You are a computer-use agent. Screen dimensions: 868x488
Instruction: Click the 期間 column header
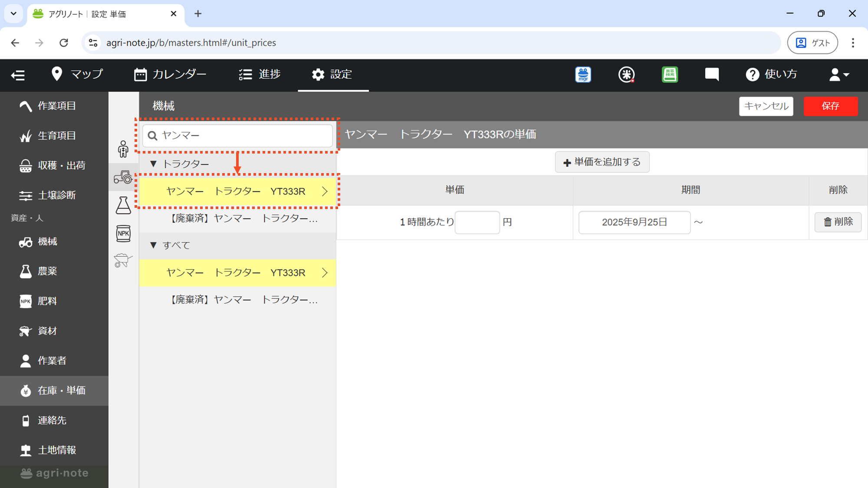point(690,190)
